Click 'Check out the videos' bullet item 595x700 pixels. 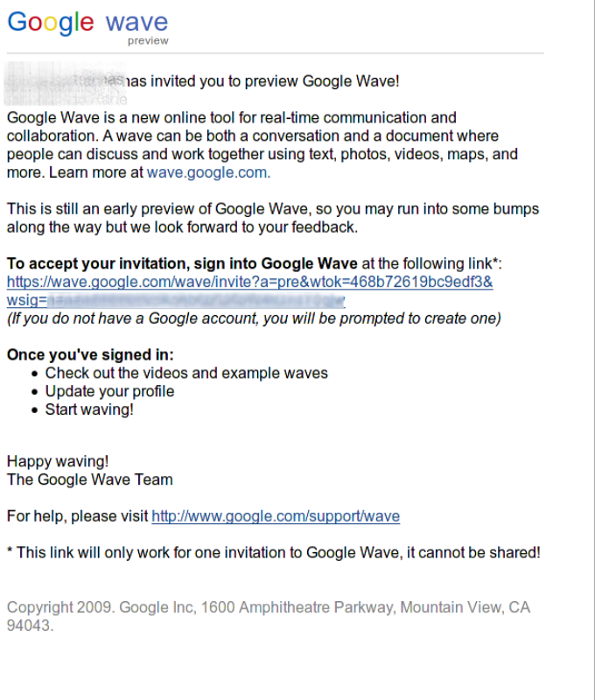[186, 374]
